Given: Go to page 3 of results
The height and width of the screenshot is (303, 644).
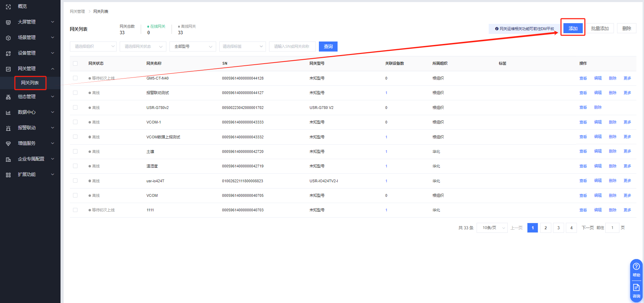Looking at the screenshot, I should point(558,228).
